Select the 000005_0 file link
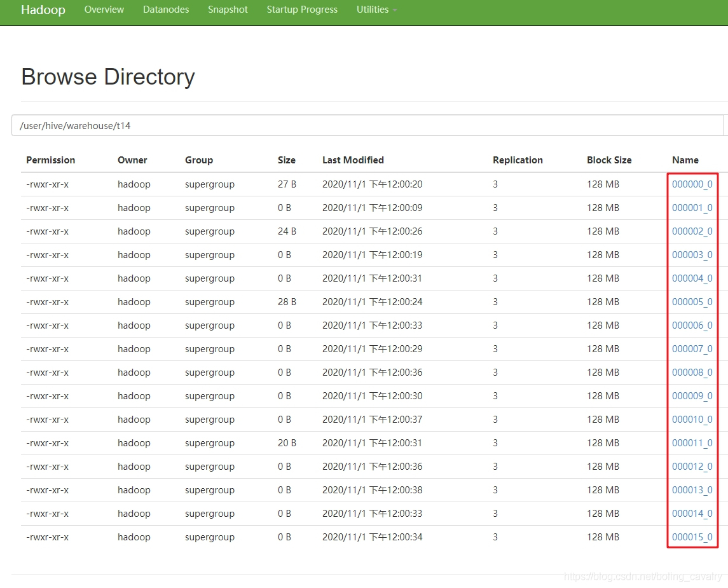The height and width of the screenshot is (588, 728). click(x=692, y=302)
